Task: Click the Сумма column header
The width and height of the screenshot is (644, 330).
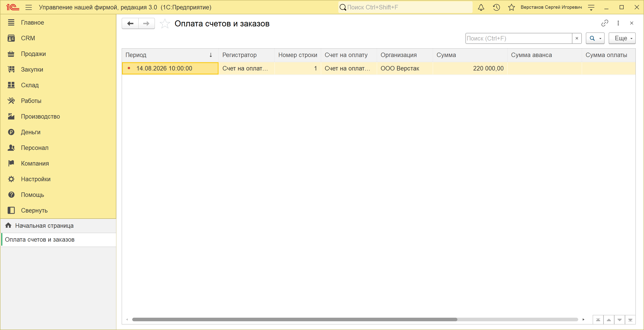Action: point(470,55)
